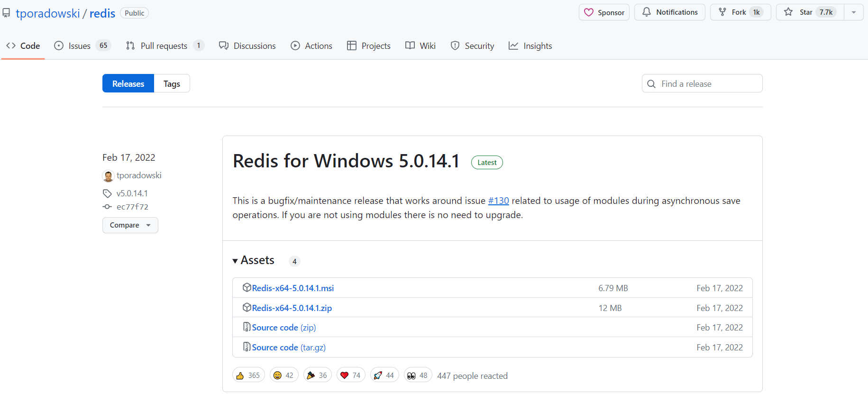The width and height of the screenshot is (868, 394).
Task: Click the commit icon beside ec77f72
Action: (107, 207)
